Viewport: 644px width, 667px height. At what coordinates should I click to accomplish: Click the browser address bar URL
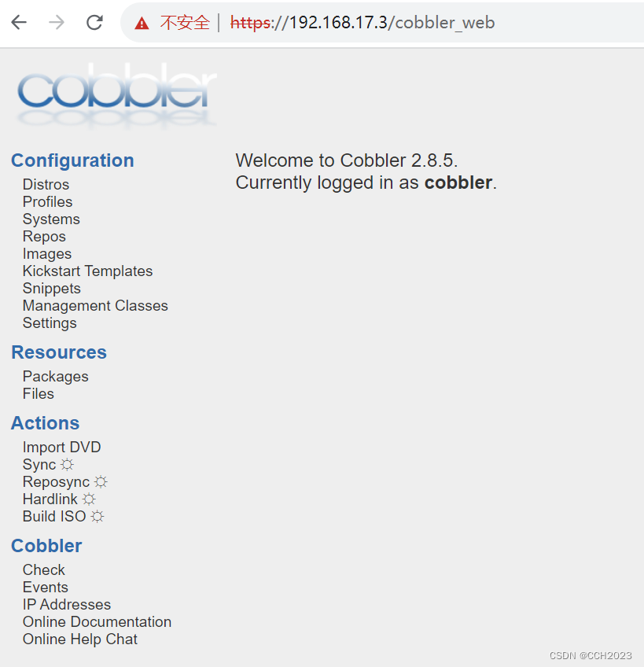(x=354, y=22)
